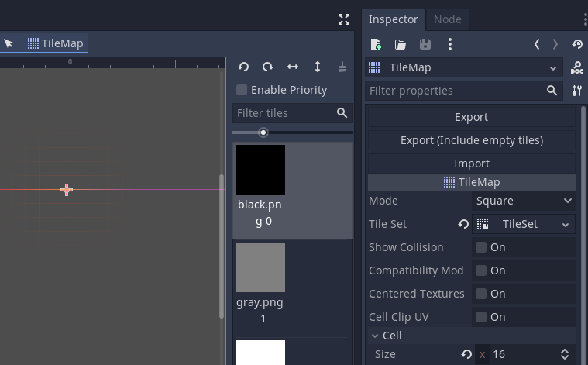Viewport: 588px width, 365px height.
Task: Switch to the Node tab
Action: pos(447,19)
